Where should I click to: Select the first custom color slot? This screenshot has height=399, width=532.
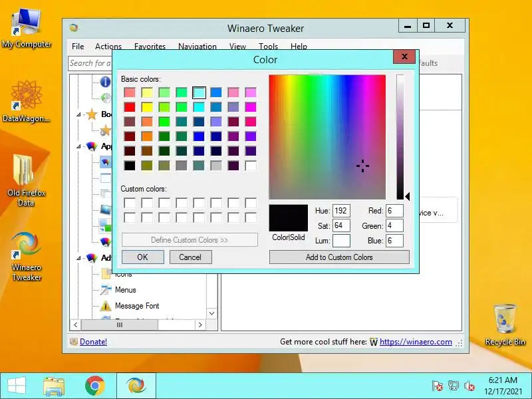tap(130, 203)
